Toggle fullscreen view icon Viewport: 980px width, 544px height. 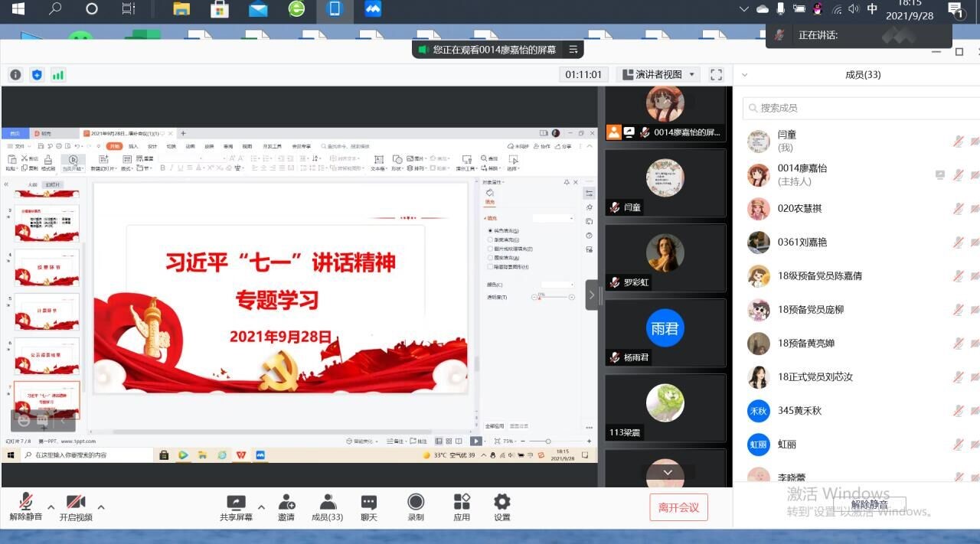pyautogui.click(x=716, y=74)
